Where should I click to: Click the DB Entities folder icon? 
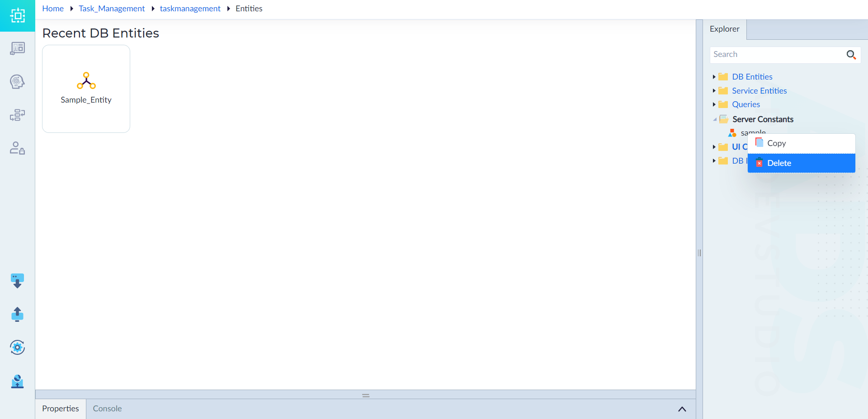click(723, 77)
